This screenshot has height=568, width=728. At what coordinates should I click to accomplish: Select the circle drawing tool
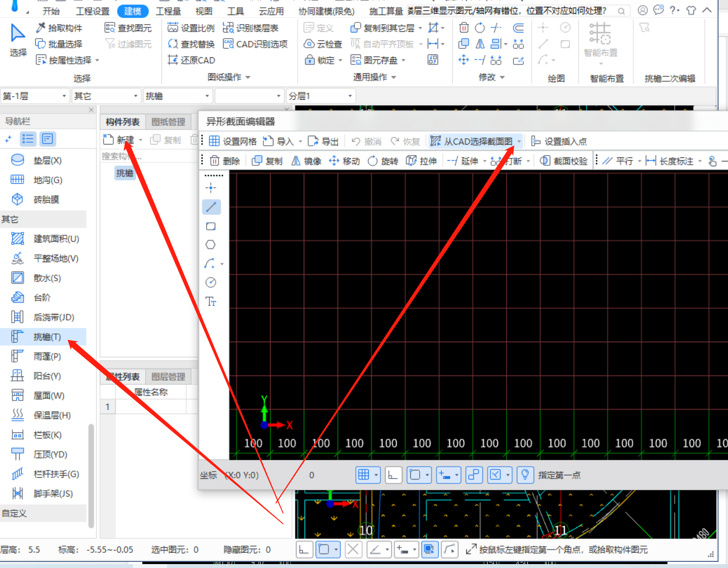click(211, 282)
